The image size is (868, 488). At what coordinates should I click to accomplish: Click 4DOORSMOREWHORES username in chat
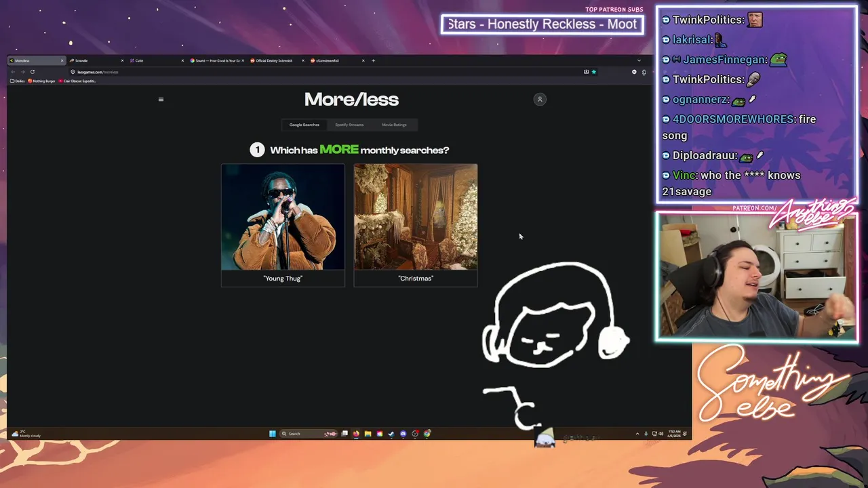click(733, 119)
